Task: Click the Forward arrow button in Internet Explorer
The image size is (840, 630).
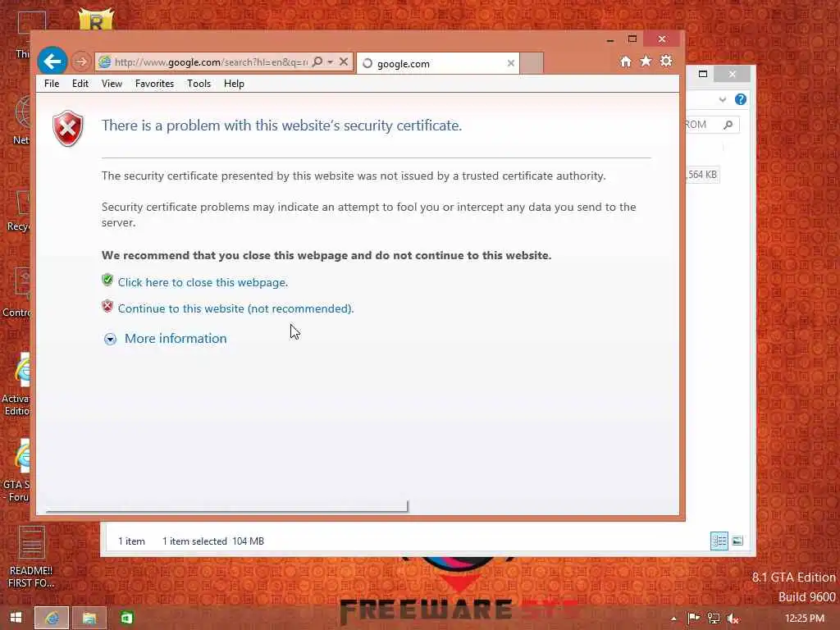Action: click(81, 62)
